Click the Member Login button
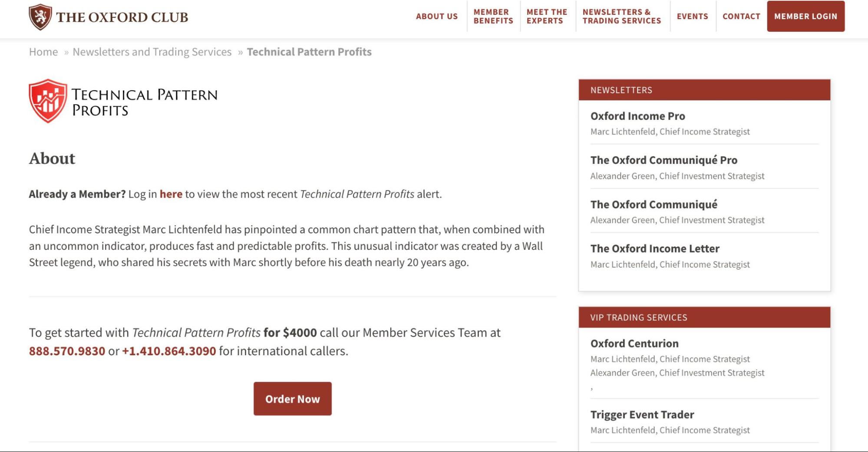 pyautogui.click(x=805, y=16)
